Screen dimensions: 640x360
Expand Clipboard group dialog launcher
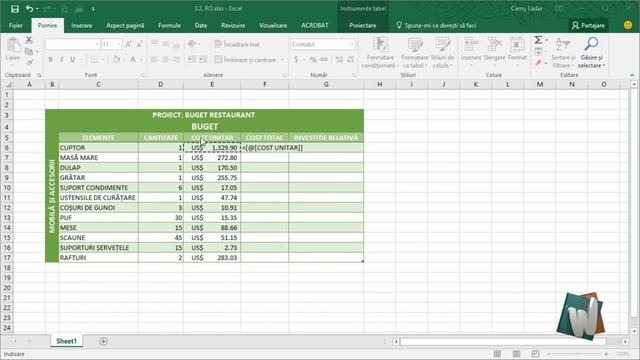[39, 75]
